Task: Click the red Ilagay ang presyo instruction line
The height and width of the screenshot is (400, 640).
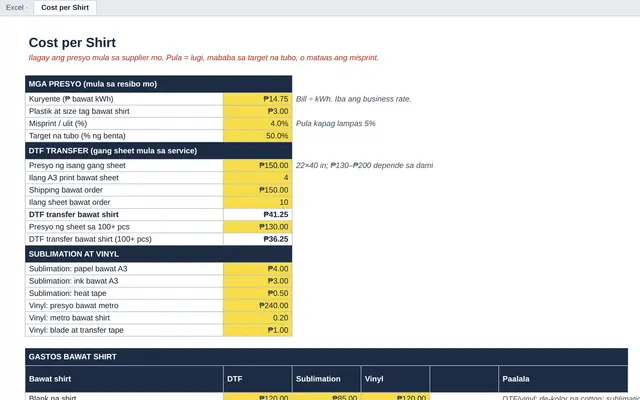Action: pyautogui.click(x=204, y=58)
